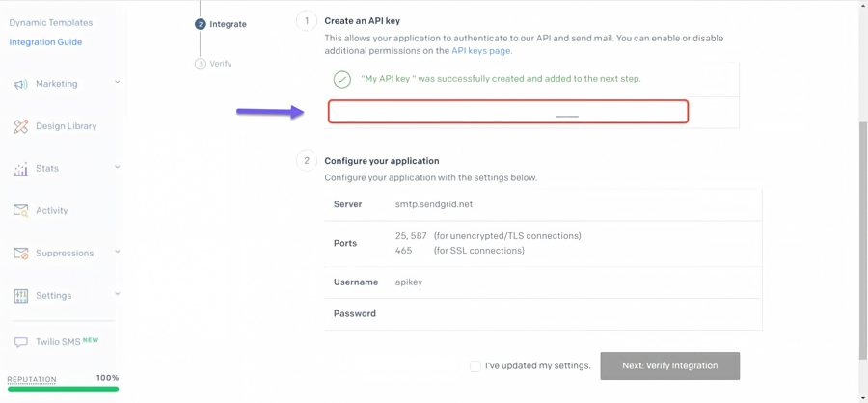
Task: Select Integration Guide in the sidebar
Action: coord(45,42)
